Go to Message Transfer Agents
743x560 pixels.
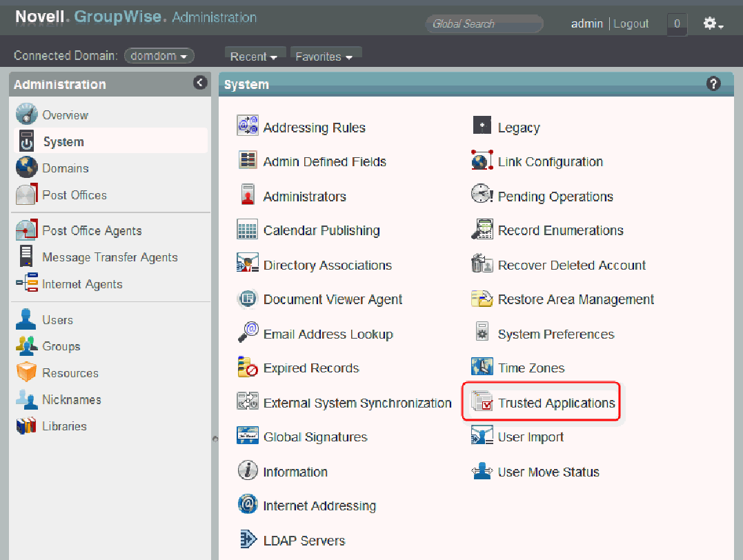[x=110, y=257]
